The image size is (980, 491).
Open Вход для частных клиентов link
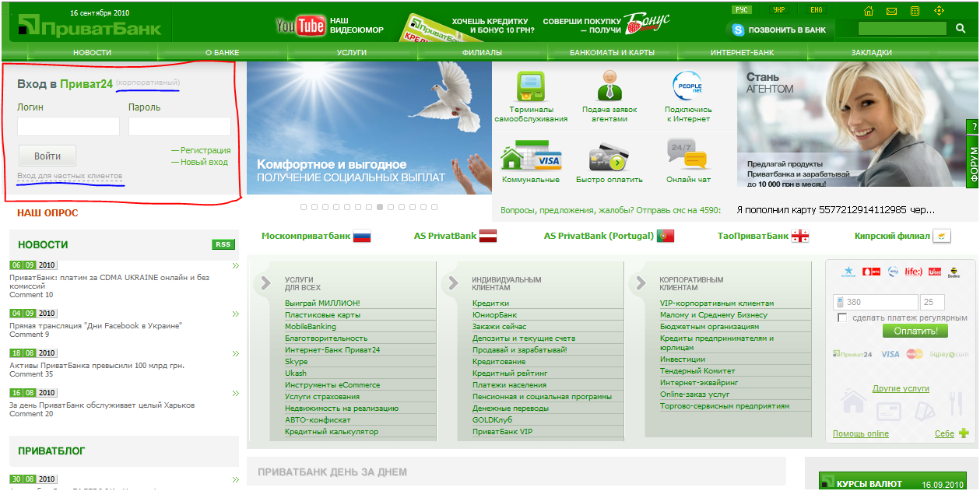[x=69, y=177]
